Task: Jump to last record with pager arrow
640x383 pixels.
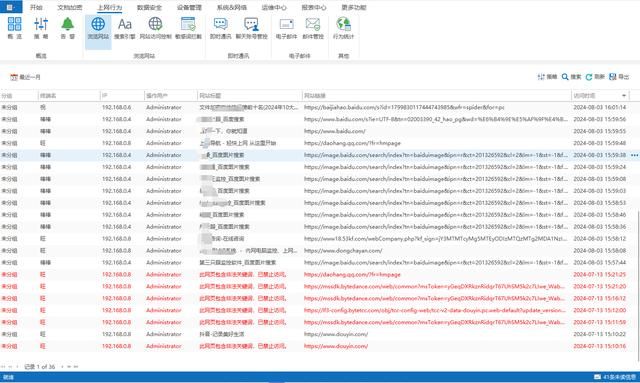Action: 76,367
